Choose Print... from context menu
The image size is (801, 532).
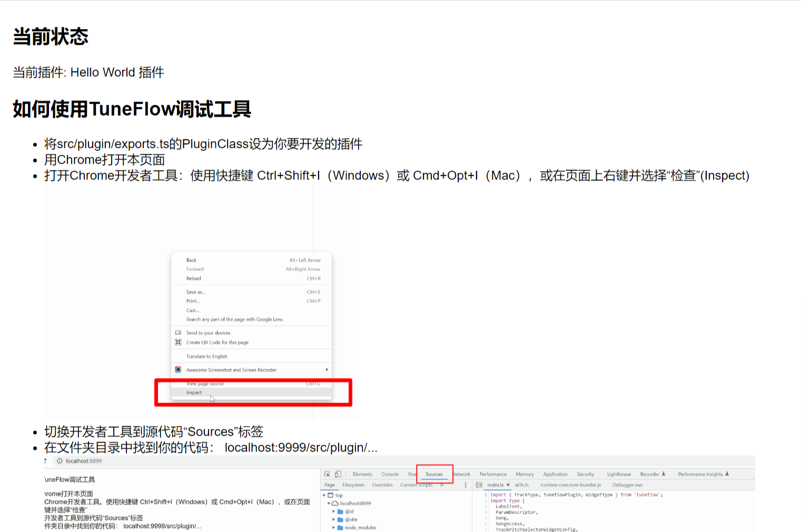pyautogui.click(x=251, y=301)
